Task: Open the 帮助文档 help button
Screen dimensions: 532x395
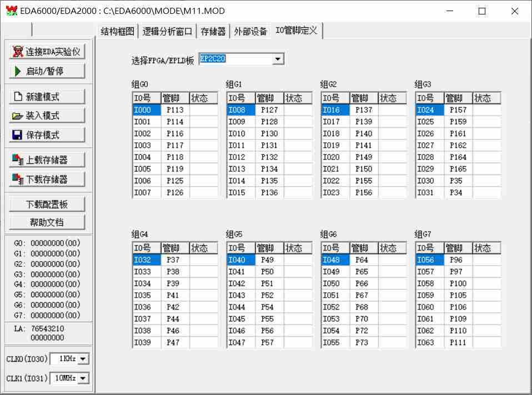Action: tap(47, 222)
